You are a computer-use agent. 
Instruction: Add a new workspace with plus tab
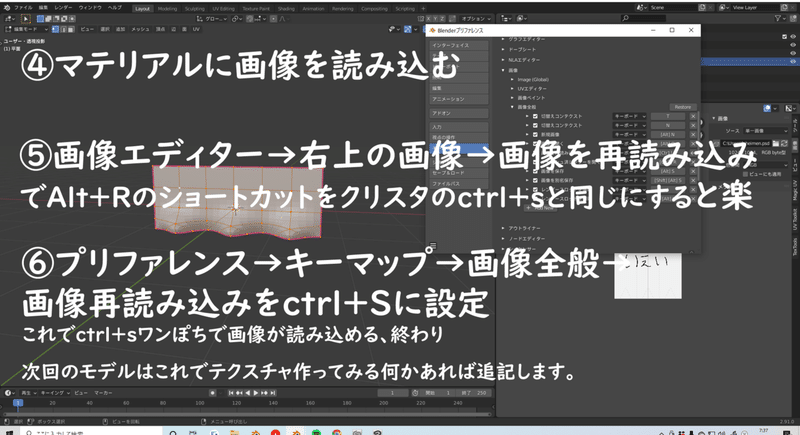coord(423,9)
